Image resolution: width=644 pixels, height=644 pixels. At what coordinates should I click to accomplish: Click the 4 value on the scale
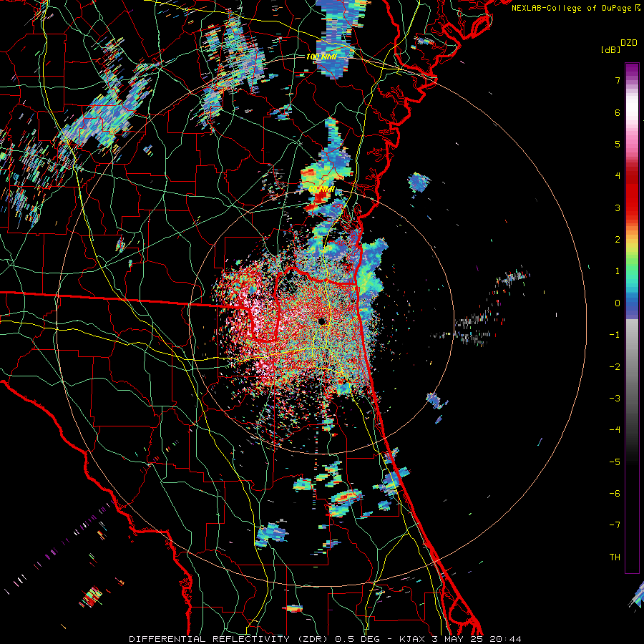[x=618, y=176]
